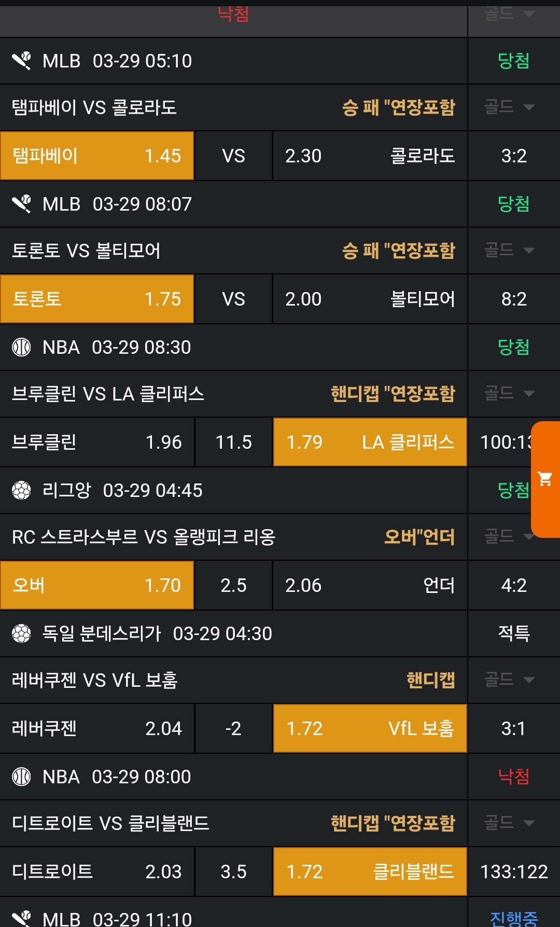Click 레버쿠젠 2.04 handicap option
Screen dimensions: 560x927
coord(97,728)
